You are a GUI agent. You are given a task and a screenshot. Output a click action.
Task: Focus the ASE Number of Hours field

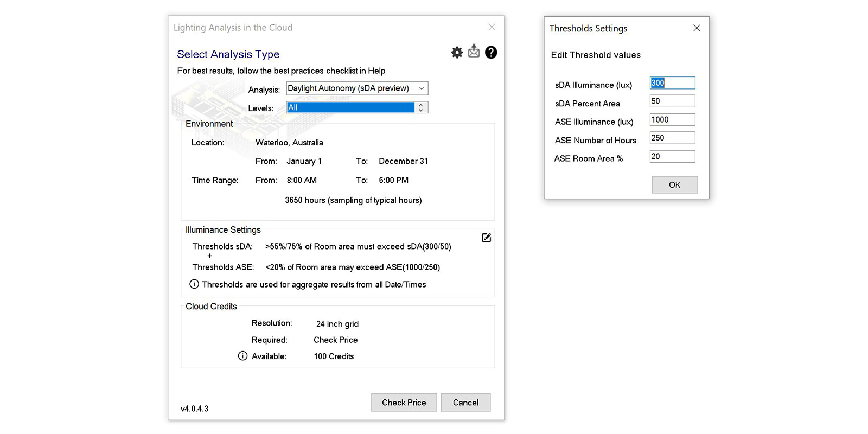click(672, 138)
